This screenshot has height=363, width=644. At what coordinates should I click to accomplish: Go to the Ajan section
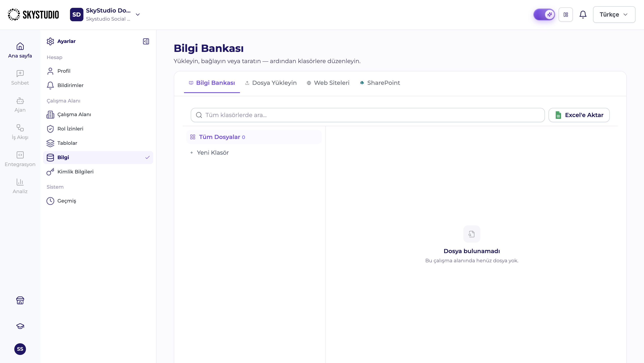(x=20, y=105)
